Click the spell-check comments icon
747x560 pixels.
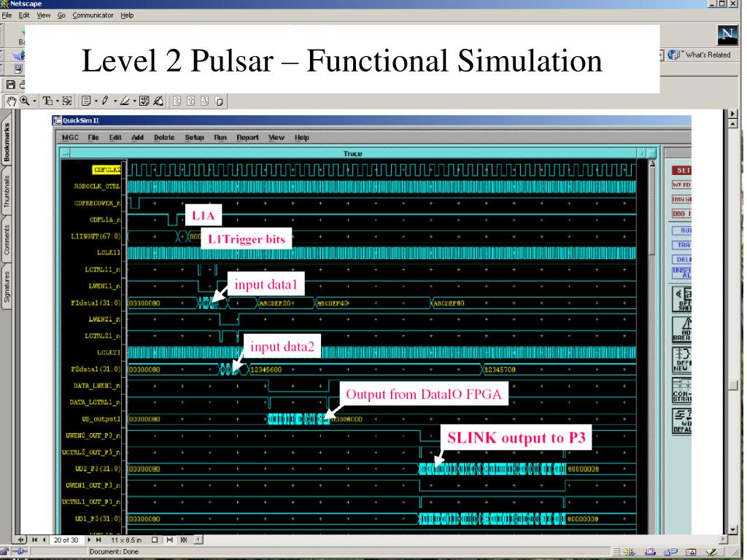coord(144,101)
